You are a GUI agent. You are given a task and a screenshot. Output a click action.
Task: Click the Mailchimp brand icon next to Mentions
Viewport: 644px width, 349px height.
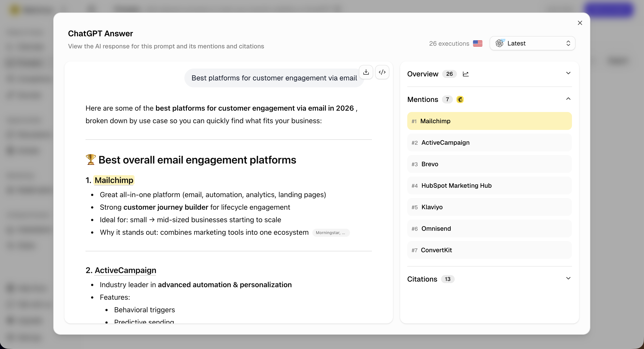pyautogui.click(x=460, y=99)
